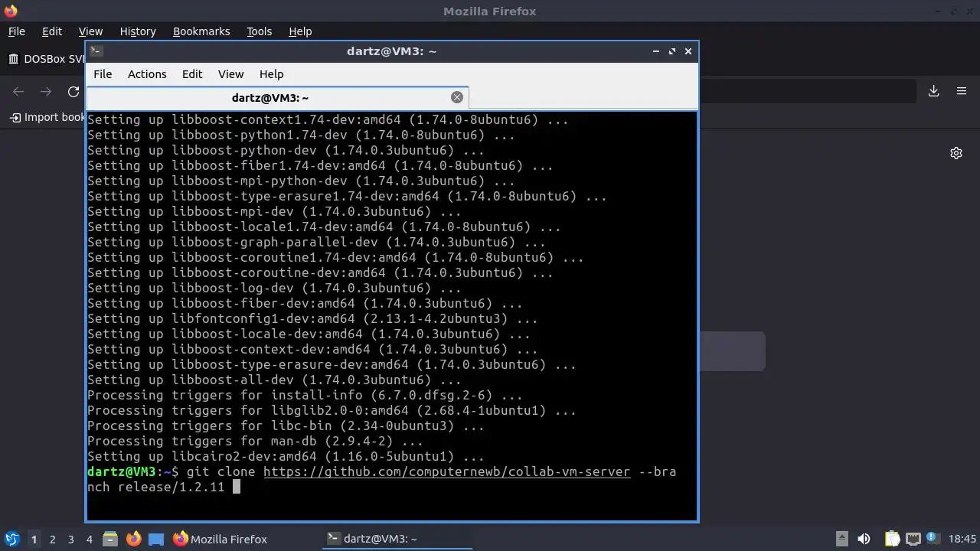Image resolution: width=980 pixels, height=551 pixels.
Task: Close the terminal window
Action: click(688, 51)
